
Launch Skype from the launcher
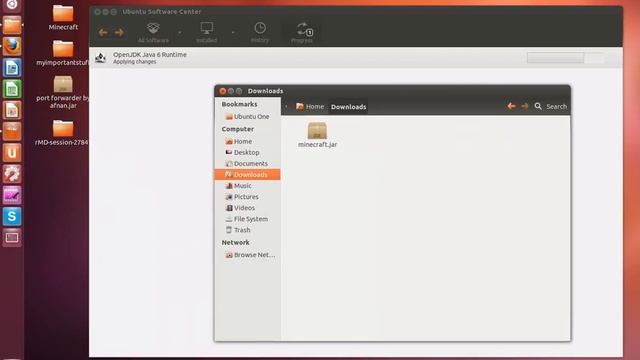tap(12, 216)
